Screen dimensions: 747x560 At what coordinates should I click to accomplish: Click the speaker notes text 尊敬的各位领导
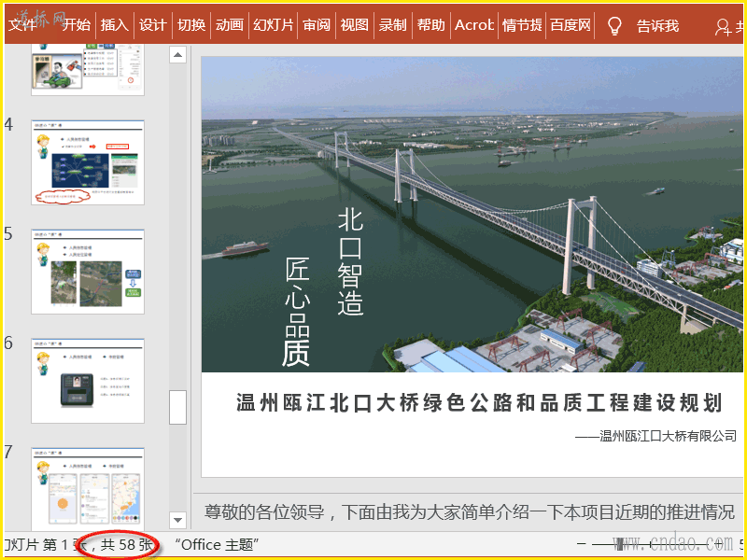click(x=470, y=511)
